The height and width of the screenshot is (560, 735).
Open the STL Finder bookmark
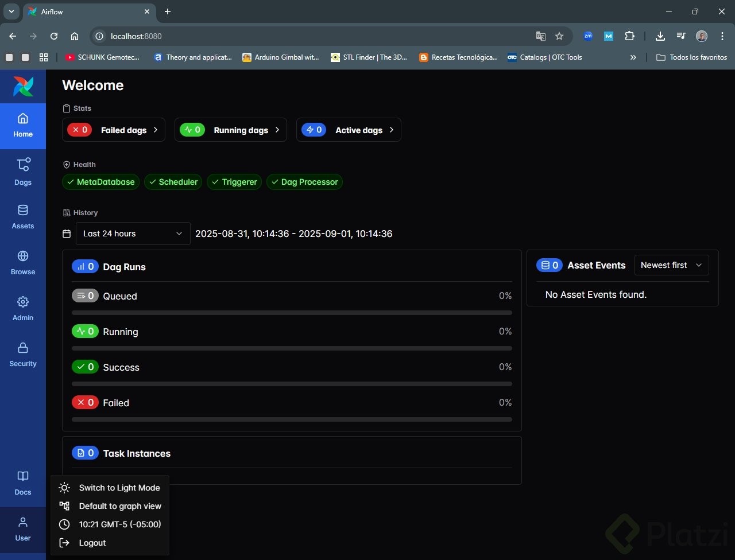[369, 57]
